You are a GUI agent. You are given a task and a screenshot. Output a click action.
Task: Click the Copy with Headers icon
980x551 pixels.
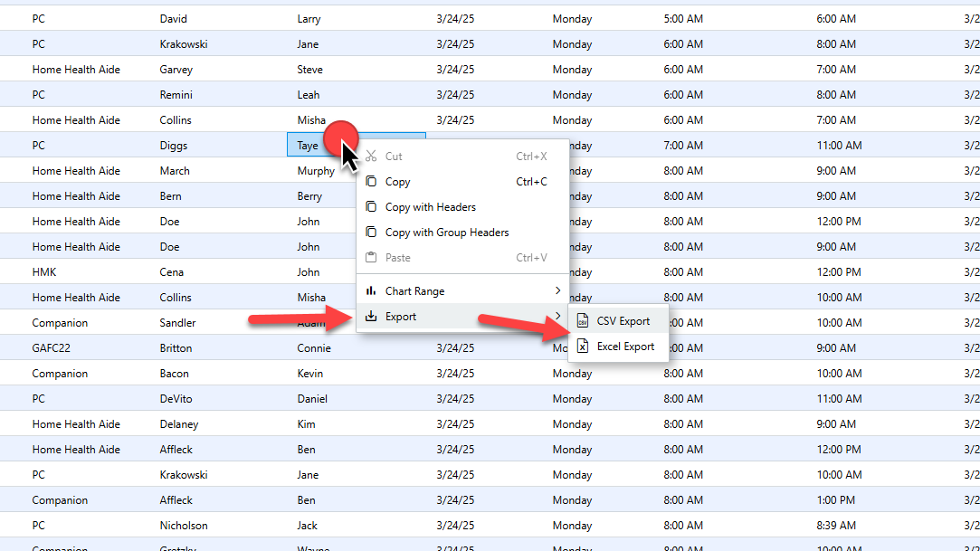point(371,207)
